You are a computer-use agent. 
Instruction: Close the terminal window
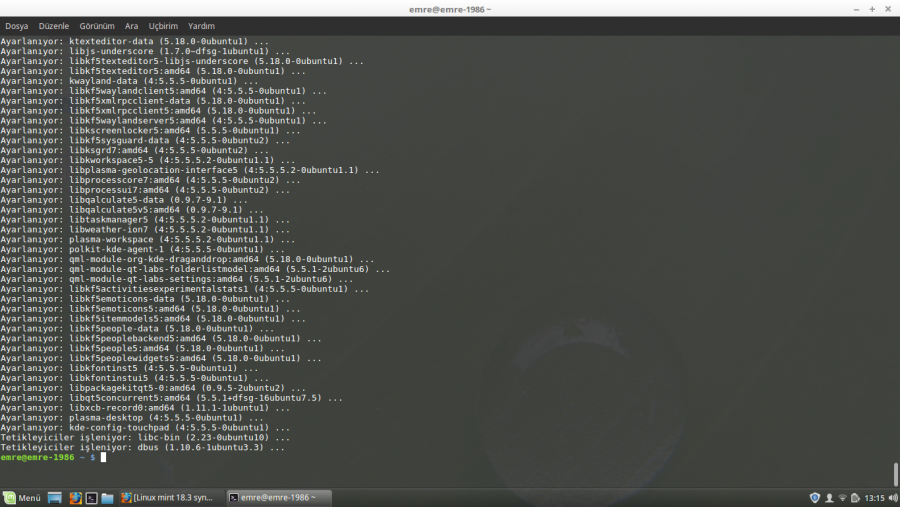pos(888,9)
